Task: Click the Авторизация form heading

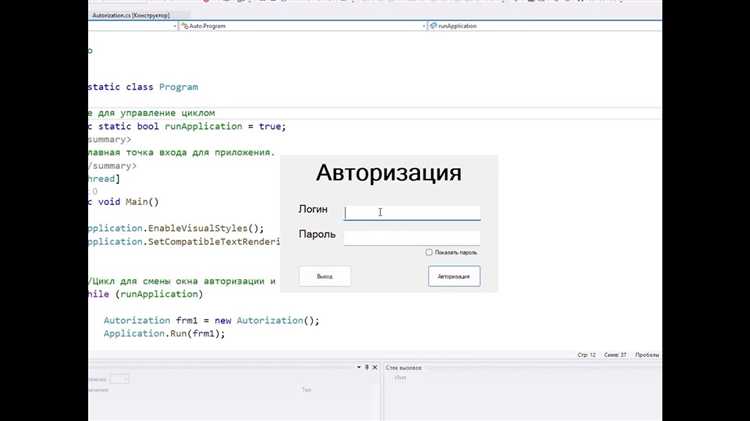Action: click(x=388, y=173)
